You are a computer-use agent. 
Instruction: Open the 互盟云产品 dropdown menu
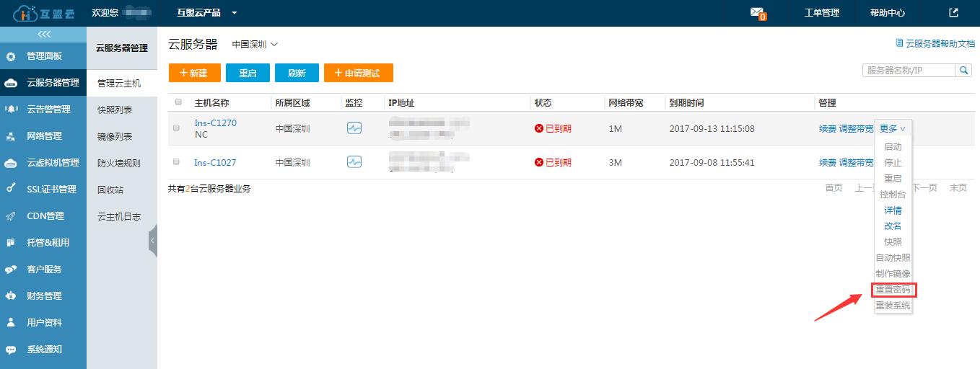point(207,13)
